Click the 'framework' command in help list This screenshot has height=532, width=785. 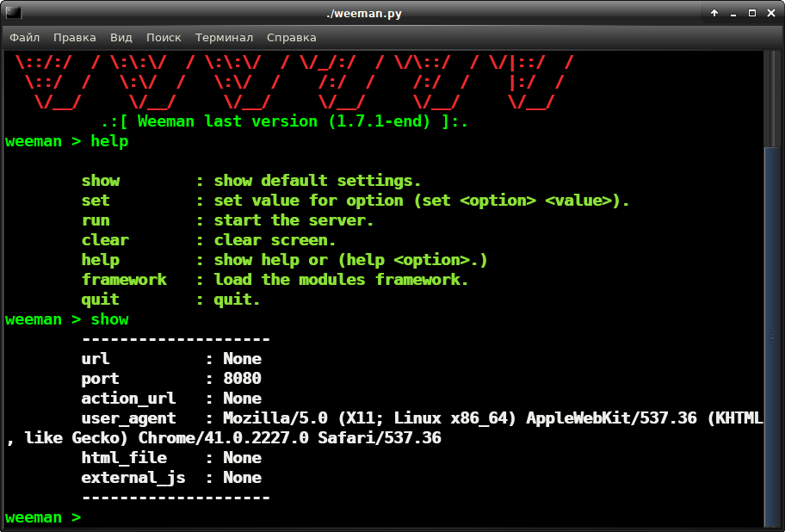124,280
